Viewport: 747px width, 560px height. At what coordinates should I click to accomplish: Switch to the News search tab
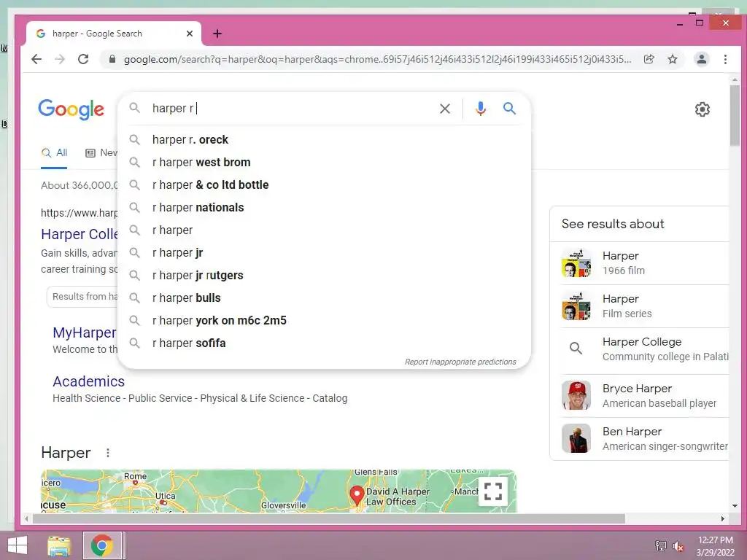point(101,153)
